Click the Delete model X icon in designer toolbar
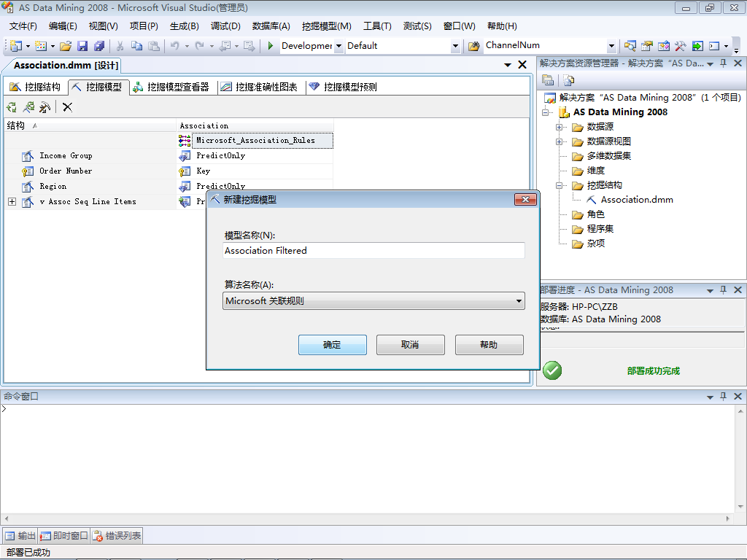 click(x=67, y=107)
